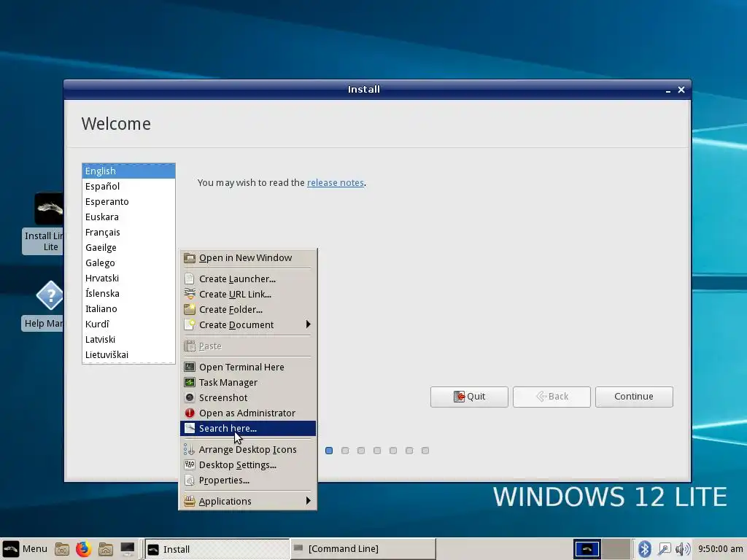
Task: Select Kurdî language
Action: [x=128, y=324]
